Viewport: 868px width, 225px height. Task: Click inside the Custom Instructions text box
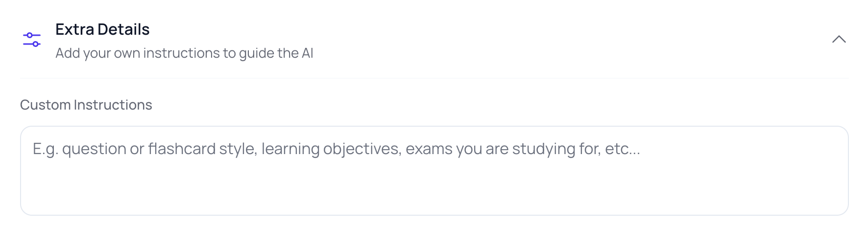(x=434, y=171)
